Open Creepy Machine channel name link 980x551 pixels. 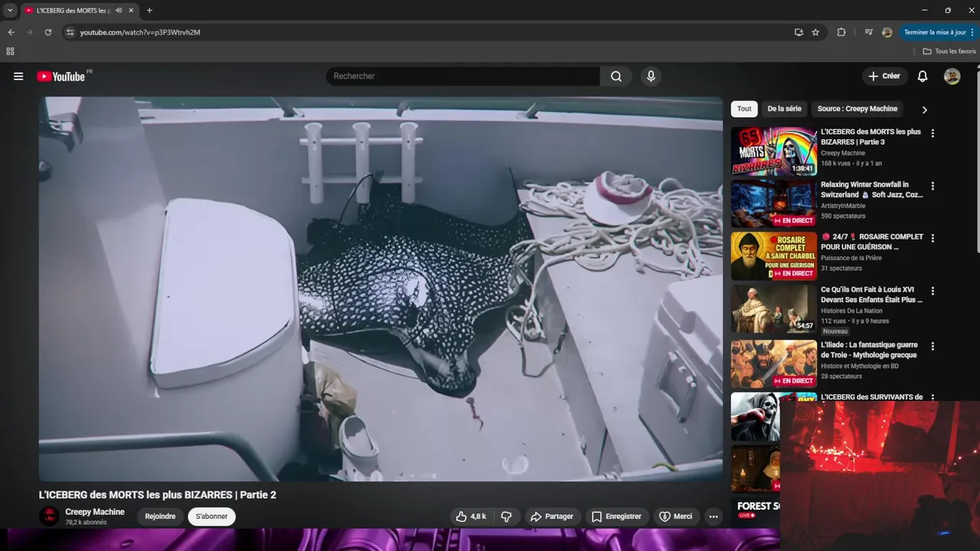(x=95, y=512)
